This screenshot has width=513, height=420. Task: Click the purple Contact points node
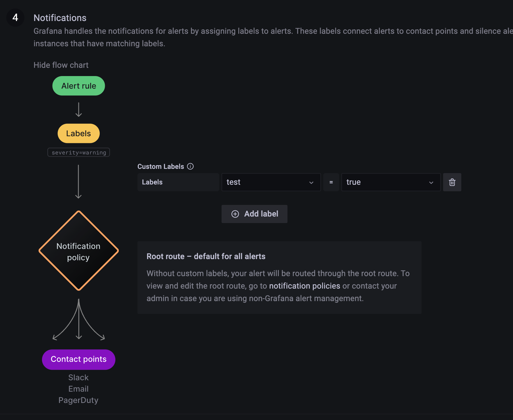click(x=79, y=359)
